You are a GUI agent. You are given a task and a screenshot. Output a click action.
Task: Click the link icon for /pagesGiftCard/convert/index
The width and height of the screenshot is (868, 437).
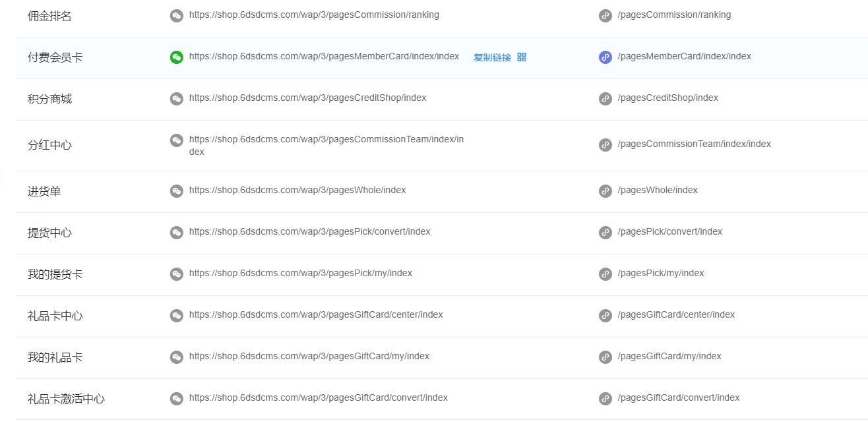605,399
